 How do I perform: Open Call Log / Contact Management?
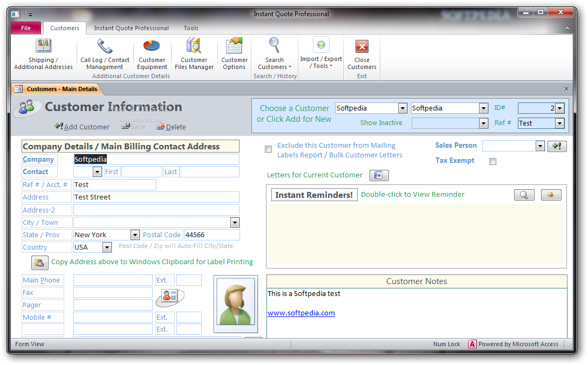click(x=105, y=53)
